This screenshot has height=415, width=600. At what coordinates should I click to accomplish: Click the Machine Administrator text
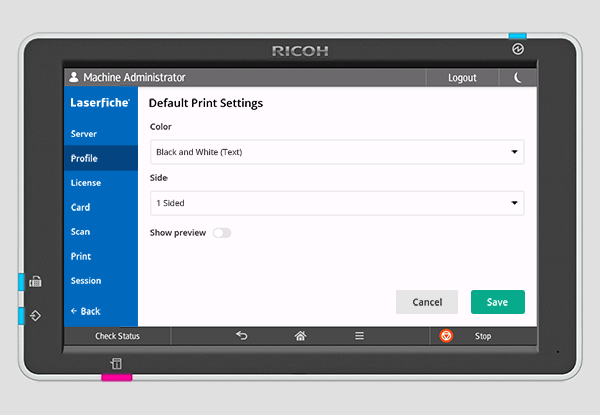tap(134, 77)
